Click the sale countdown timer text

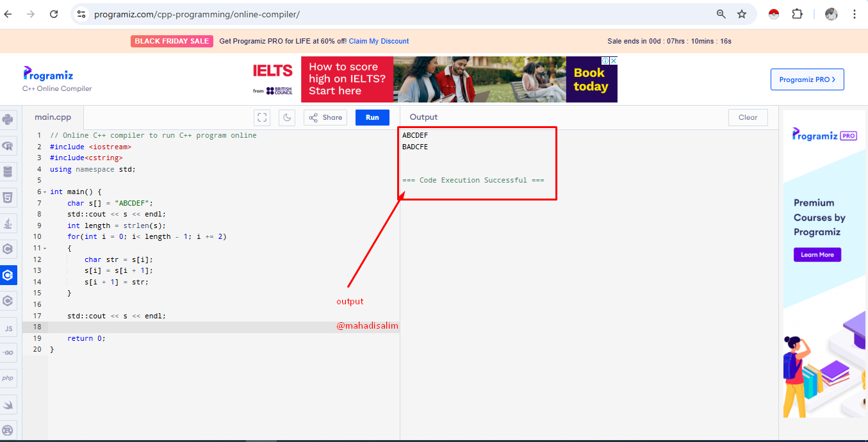(669, 41)
